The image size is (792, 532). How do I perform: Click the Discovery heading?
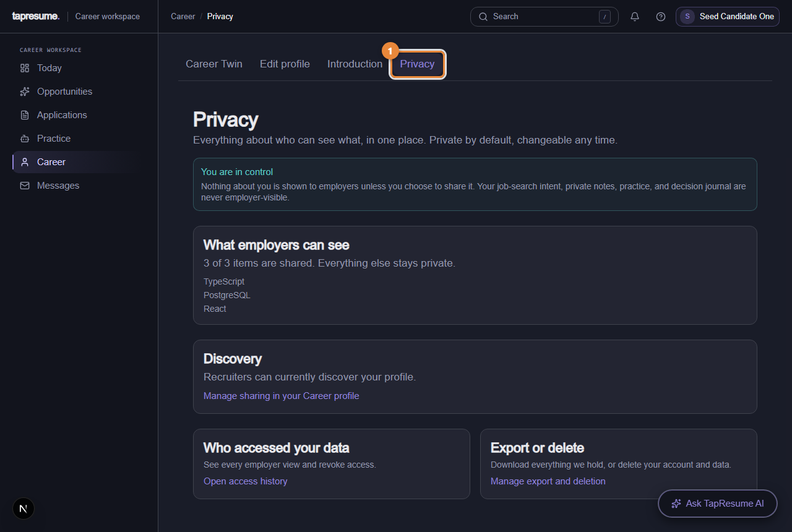point(233,359)
